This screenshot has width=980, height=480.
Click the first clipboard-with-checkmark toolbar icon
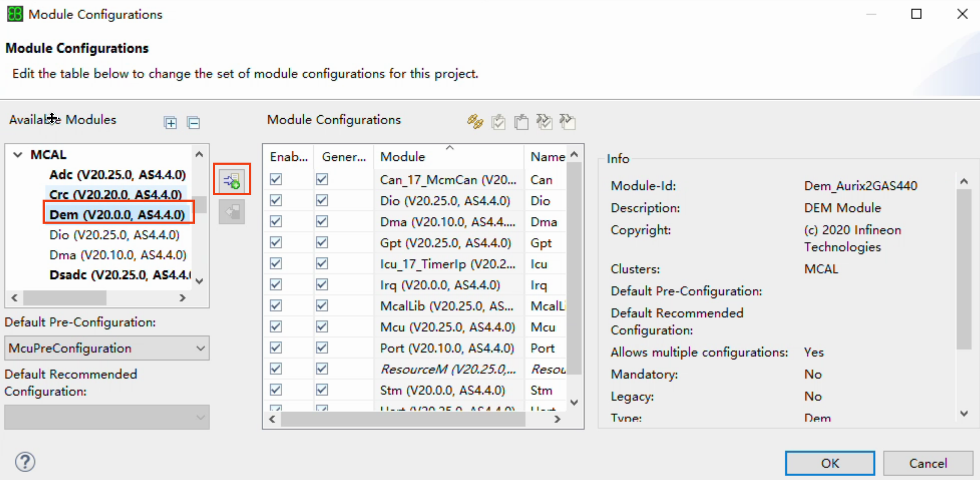[498, 122]
